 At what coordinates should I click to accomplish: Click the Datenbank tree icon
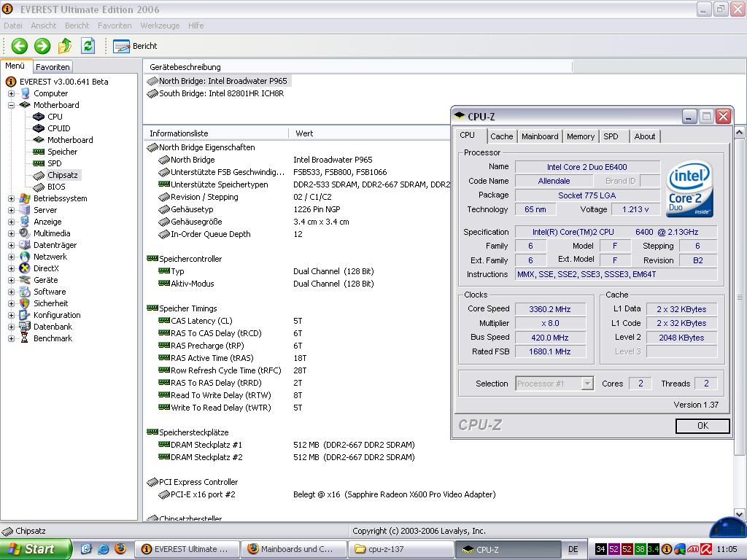25,327
